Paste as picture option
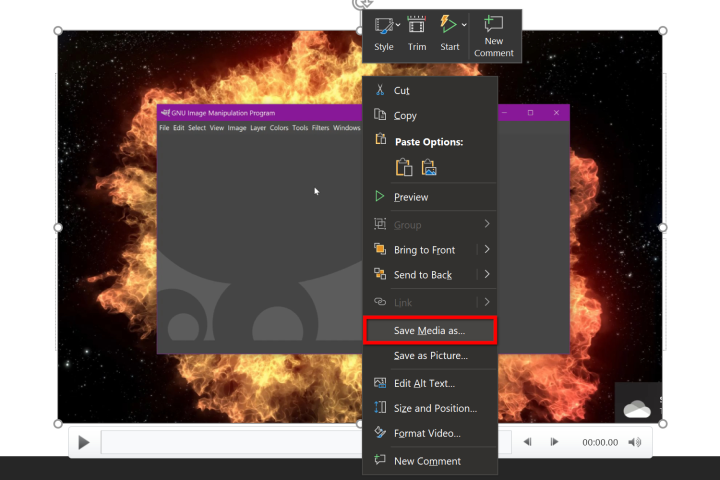Screen dimensions: 720x480 tap(429, 167)
